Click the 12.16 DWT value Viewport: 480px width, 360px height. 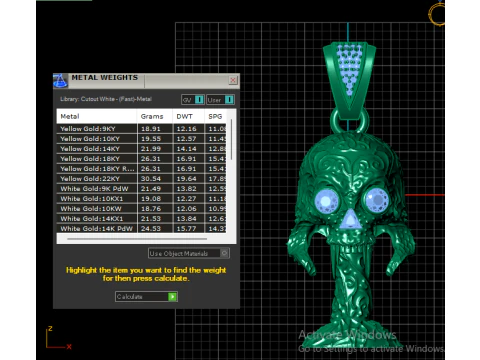pos(186,129)
